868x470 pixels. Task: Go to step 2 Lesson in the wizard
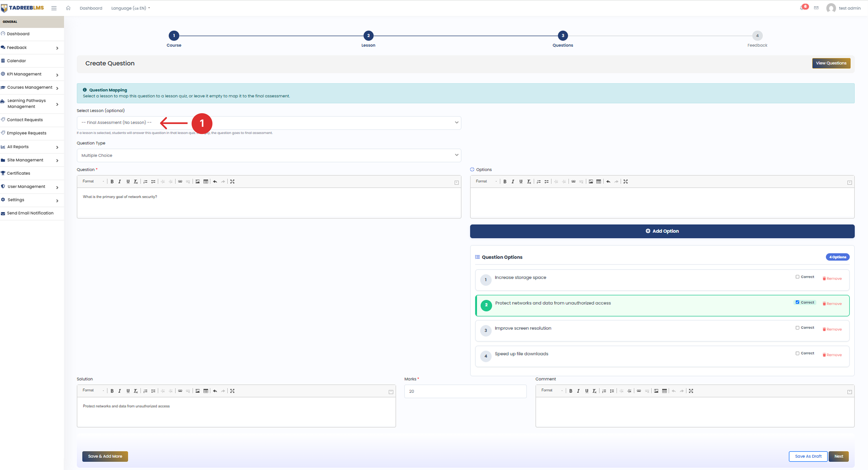pyautogui.click(x=368, y=36)
